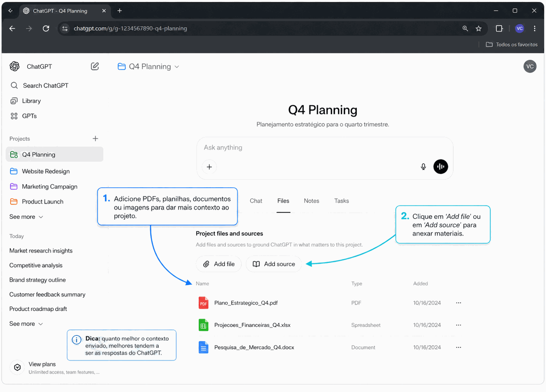Bookmark this page with the star icon
Image resolution: width=546 pixels, height=392 pixels.
[479, 29]
